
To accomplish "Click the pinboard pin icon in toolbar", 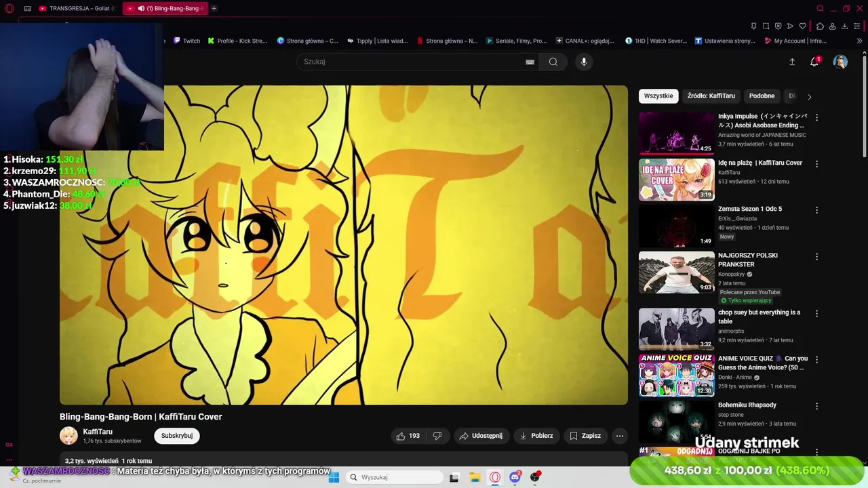I will point(753,26).
